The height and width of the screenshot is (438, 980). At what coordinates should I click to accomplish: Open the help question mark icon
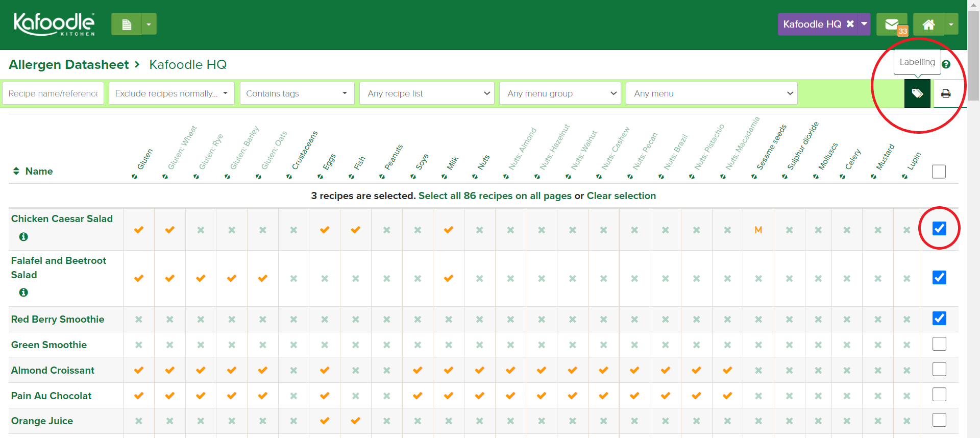[x=946, y=64]
